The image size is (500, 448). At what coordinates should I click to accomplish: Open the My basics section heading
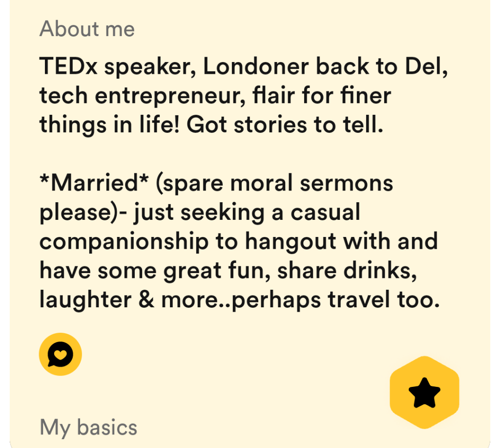88,427
